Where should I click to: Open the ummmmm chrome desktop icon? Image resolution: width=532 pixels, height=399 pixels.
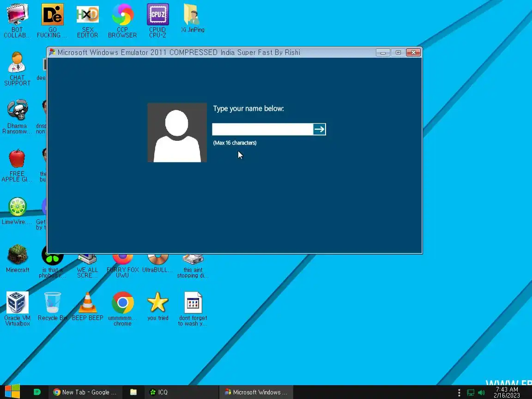(x=122, y=309)
